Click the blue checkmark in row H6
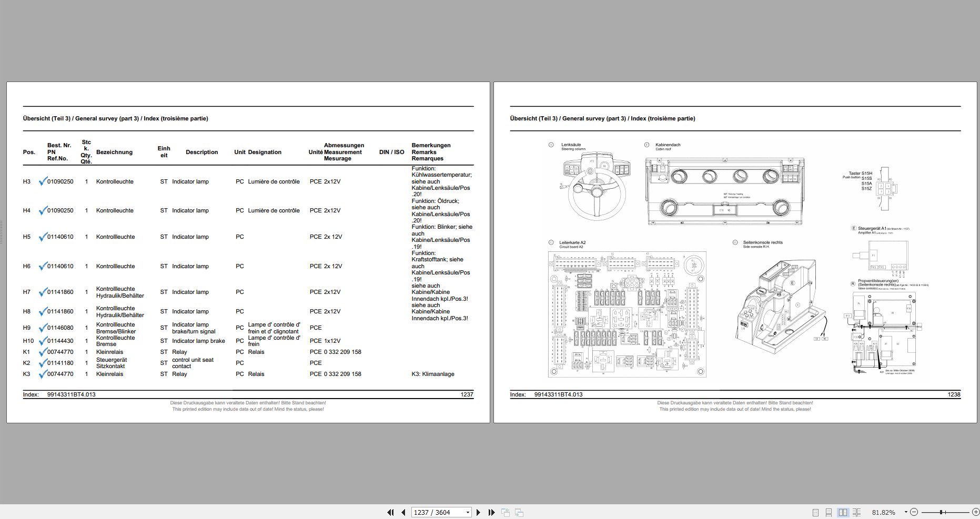Viewport: 980px width, 519px height. coord(43,266)
